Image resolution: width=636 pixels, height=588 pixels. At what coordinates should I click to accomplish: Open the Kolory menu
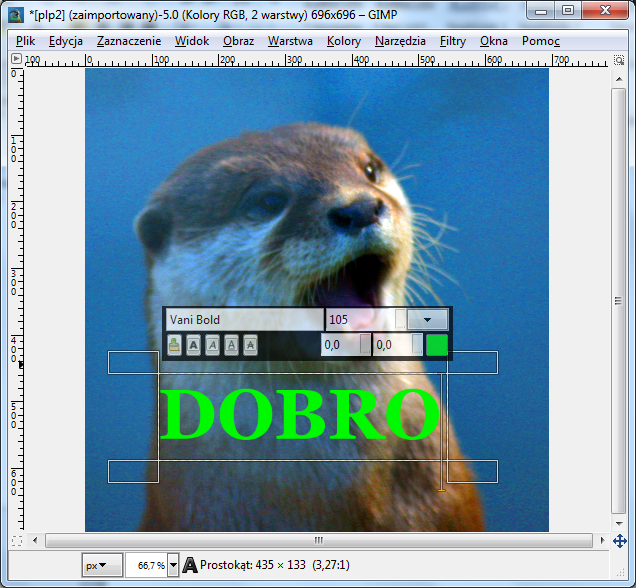[x=344, y=41]
